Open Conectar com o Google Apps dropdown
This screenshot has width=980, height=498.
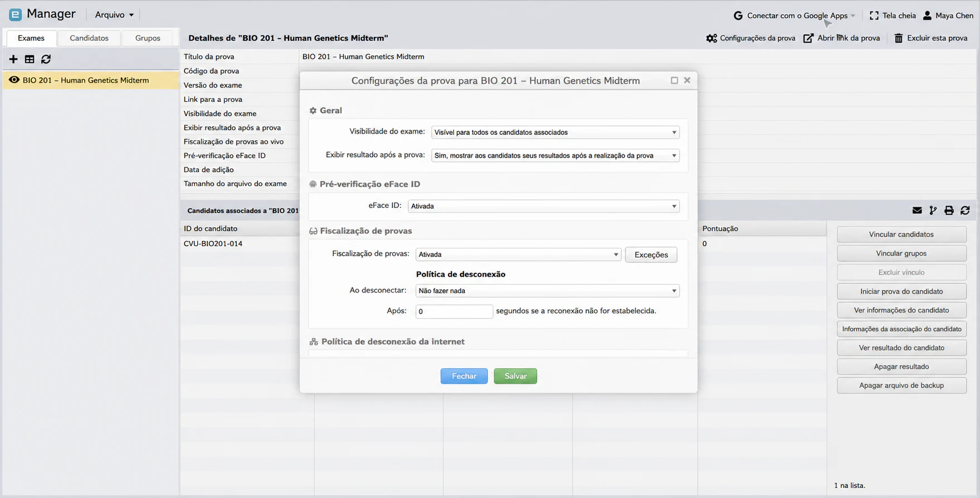click(794, 16)
